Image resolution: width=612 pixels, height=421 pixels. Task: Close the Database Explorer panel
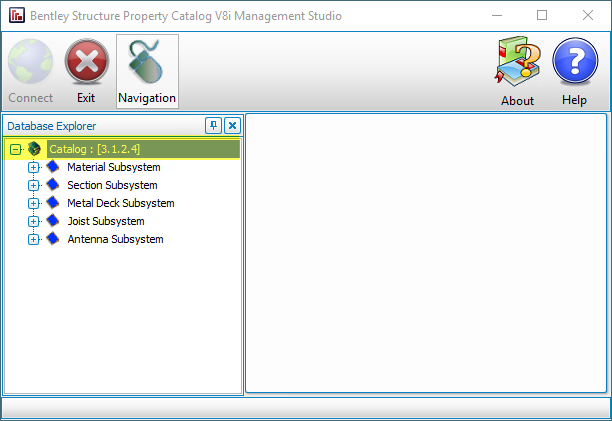(232, 126)
